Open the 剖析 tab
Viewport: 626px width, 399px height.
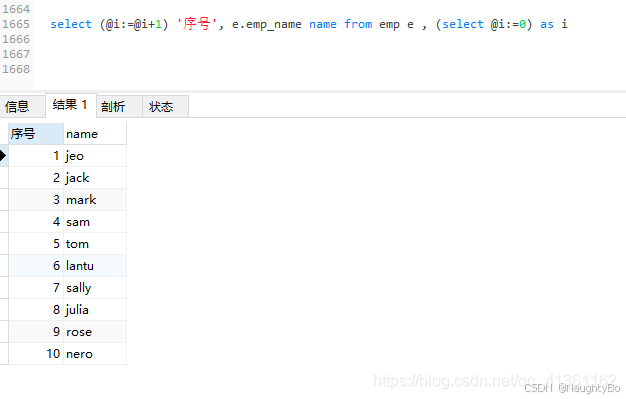(119, 107)
